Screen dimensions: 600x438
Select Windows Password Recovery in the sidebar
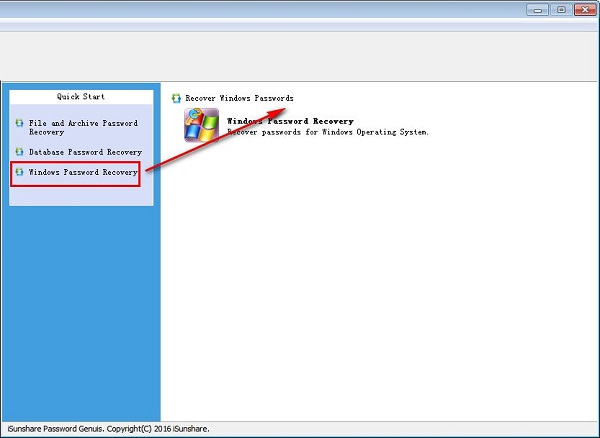(83, 172)
